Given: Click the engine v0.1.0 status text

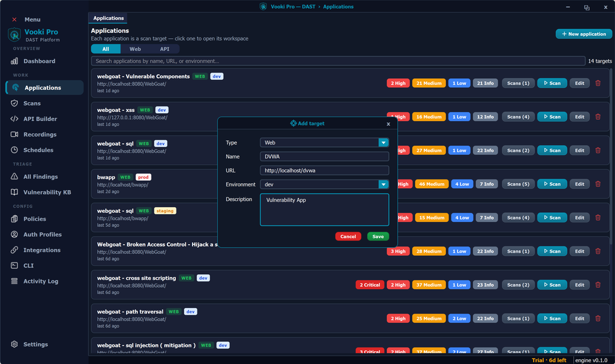Looking at the screenshot, I should click(591, 360).
